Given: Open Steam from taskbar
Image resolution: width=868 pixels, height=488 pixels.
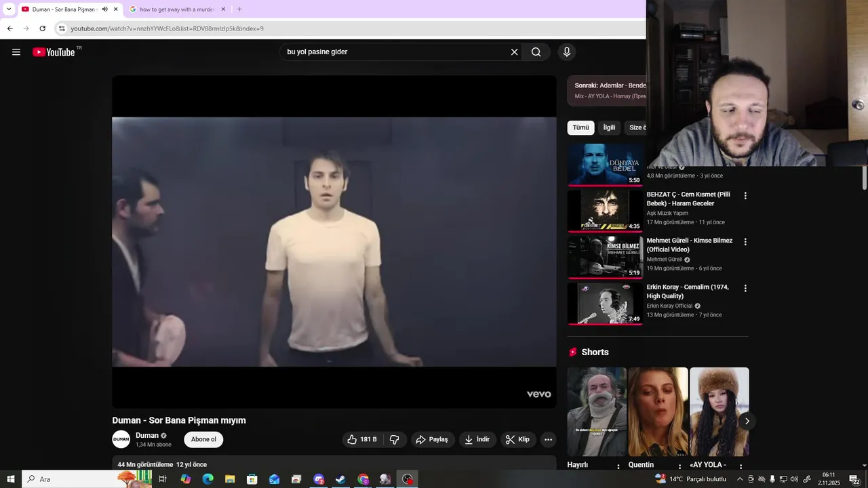Looking at the screenshot, I should tap(341, 479).
